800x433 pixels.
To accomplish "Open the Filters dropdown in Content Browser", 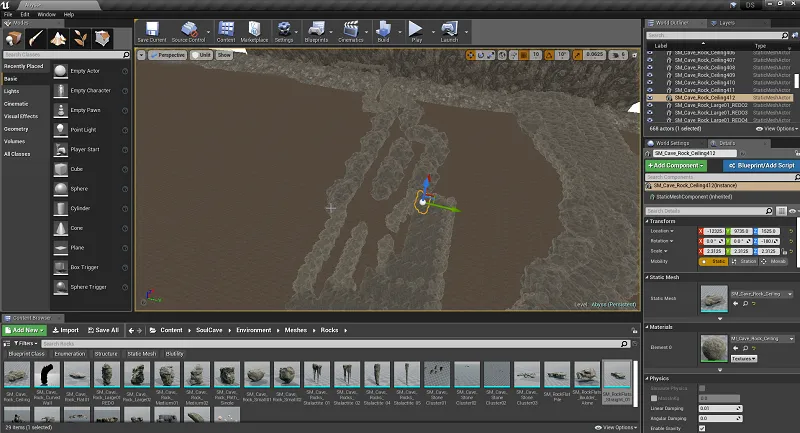I will pyautogui.click(x=25, y=344).
